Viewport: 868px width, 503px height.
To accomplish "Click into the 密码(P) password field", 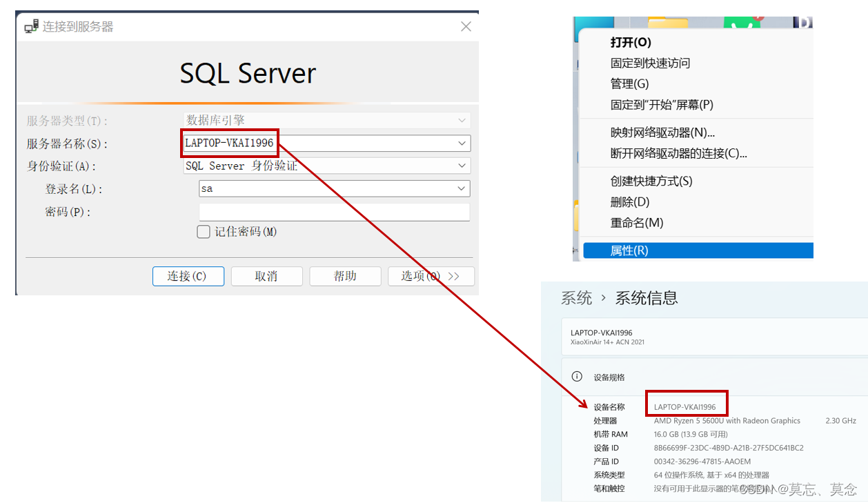I will (335, 212).
